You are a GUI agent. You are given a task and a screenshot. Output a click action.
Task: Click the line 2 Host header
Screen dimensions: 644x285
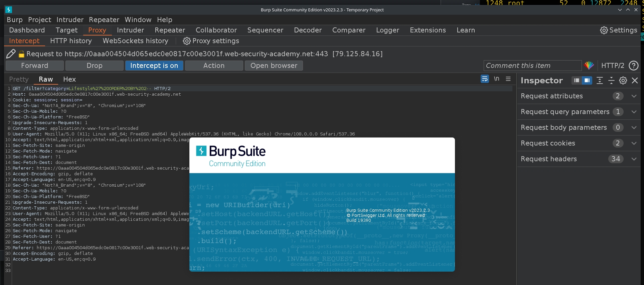click(x=97, y=94)
